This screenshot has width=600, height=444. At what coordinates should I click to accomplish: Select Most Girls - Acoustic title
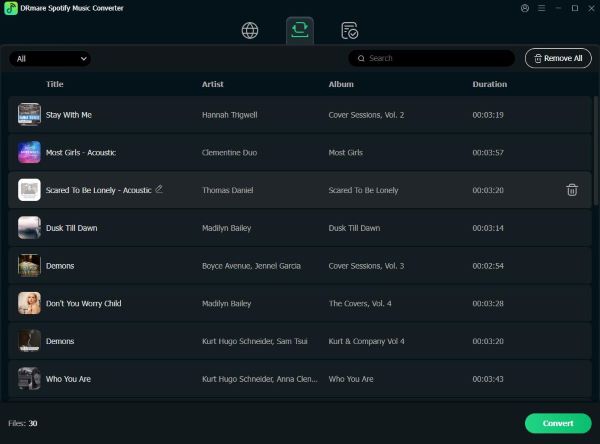(x=81, y=152)
